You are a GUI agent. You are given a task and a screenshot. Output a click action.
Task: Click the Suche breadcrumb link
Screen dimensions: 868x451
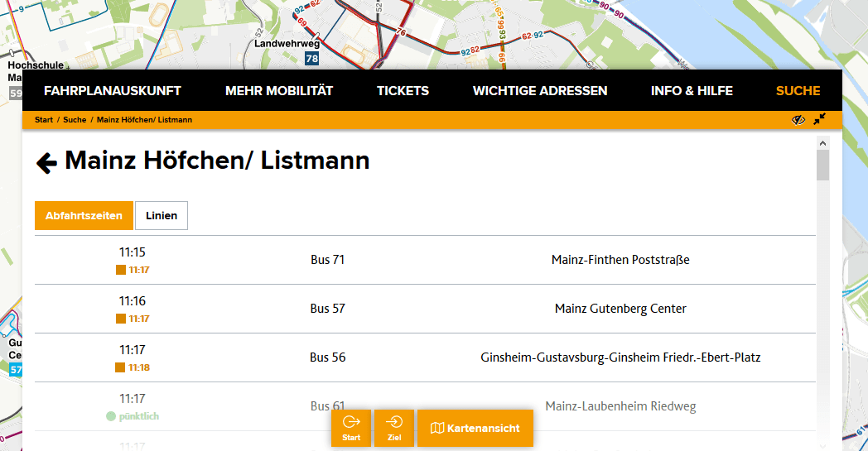tap(75, 120)
